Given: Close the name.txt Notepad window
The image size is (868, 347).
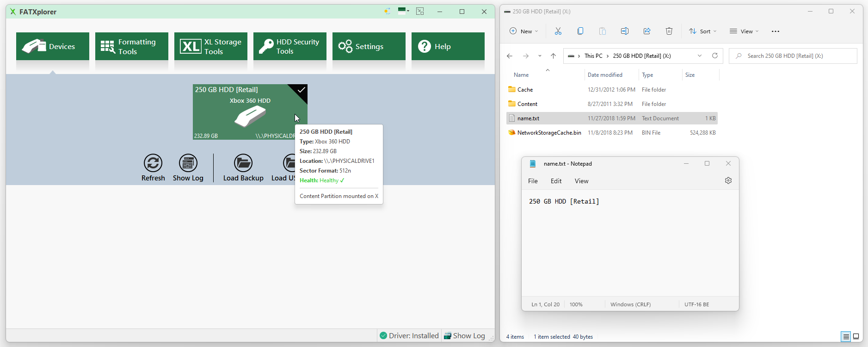Looking at the screenshot, I should (x=728, y=163).
